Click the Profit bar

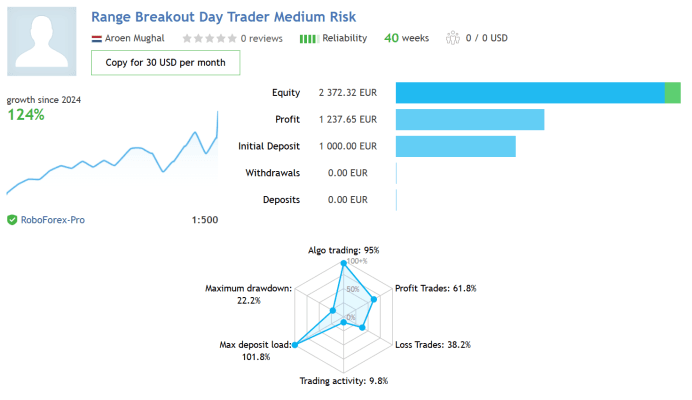(x=470, y=120)
